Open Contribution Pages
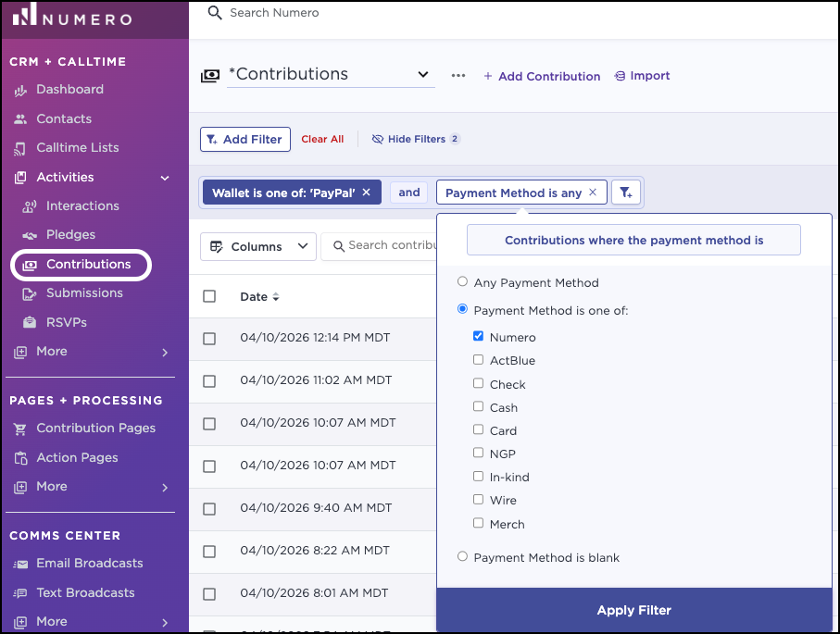Viewport: 840px width, 634px height. click(96, 429)
